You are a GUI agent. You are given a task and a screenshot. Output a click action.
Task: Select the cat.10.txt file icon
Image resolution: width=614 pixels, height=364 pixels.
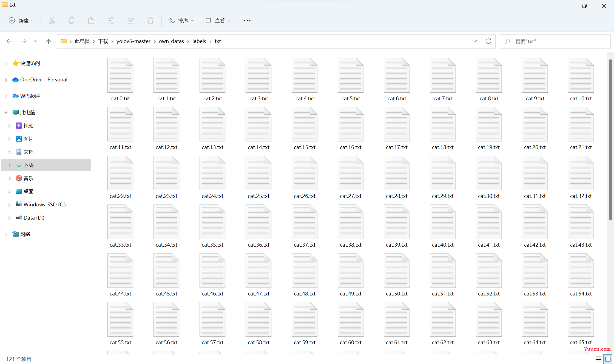click(x=581, y=75)
